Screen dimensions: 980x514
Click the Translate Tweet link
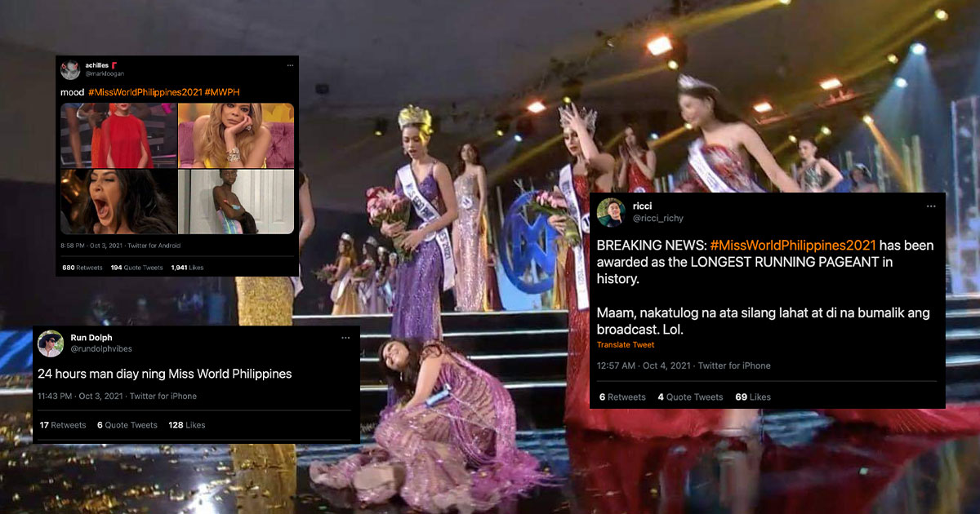[625, 344]
